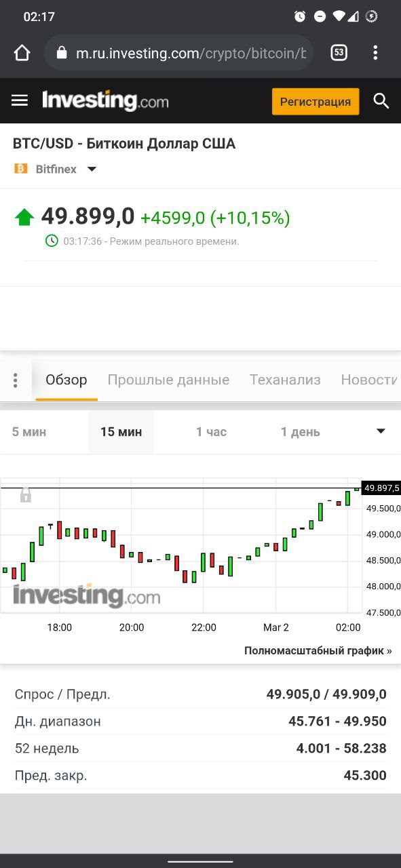
Task: Open the Теханализ tab
Action: [x=285, y=380]
